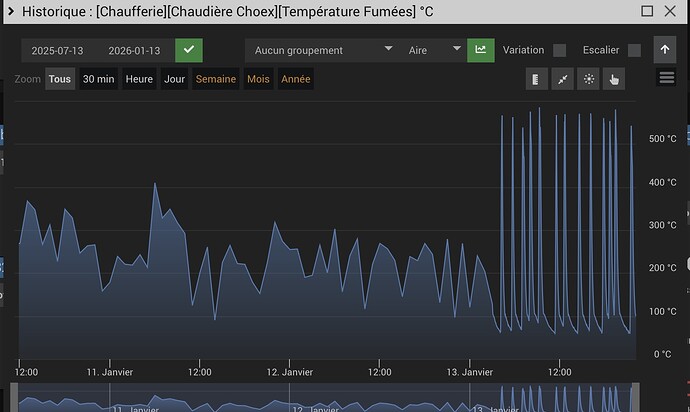Screen dimensions: 690x412
Task: Click the 200 °C axis label
Action: pos(662,268)
